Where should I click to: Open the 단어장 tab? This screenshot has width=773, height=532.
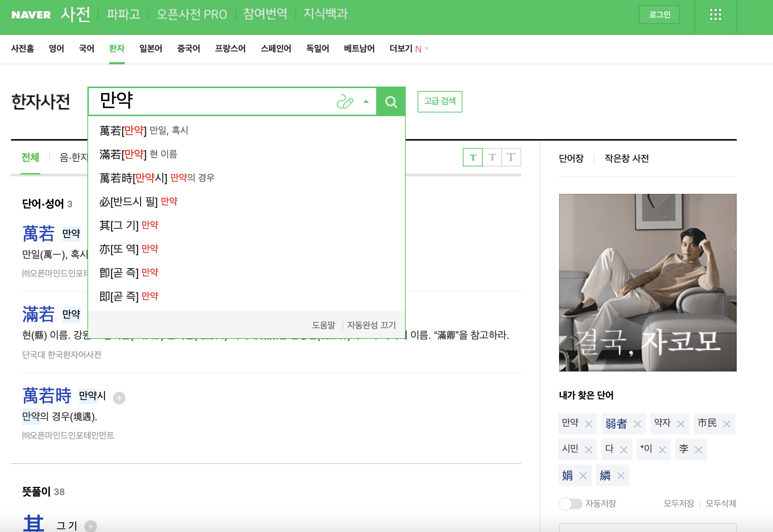point(571,158)
